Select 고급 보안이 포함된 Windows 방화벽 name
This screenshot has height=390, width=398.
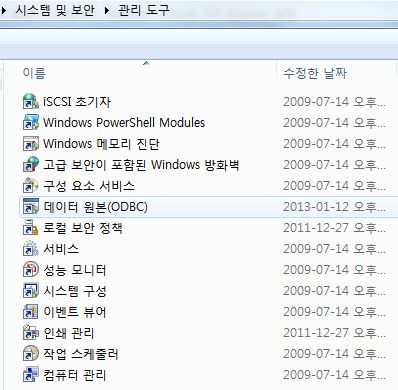pos(141,165)
